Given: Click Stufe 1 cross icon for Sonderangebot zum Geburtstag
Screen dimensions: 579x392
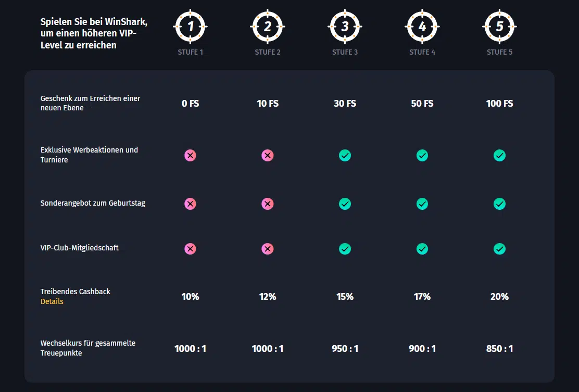Looking at the screenshot, I should [x=190, y=204].
